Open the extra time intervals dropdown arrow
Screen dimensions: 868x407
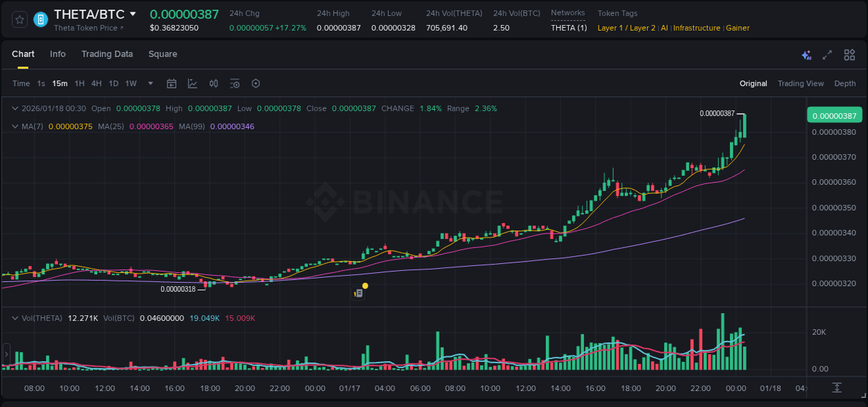[149, 83]
